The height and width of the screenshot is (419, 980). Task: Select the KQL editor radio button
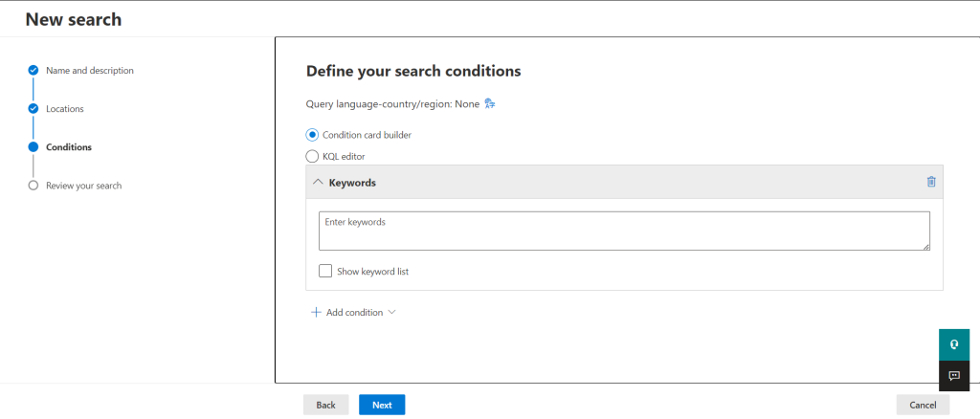click(x=312, y=156)
